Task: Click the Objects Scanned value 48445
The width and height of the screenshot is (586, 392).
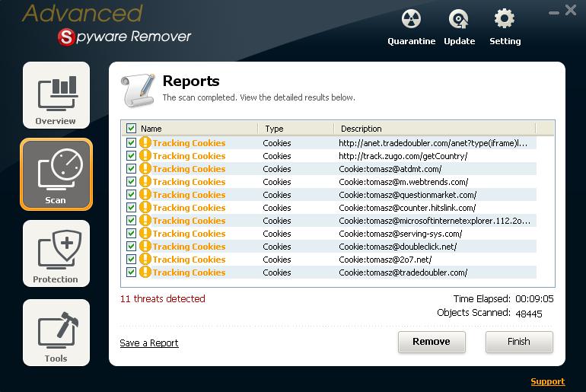Action: (529, 314)
